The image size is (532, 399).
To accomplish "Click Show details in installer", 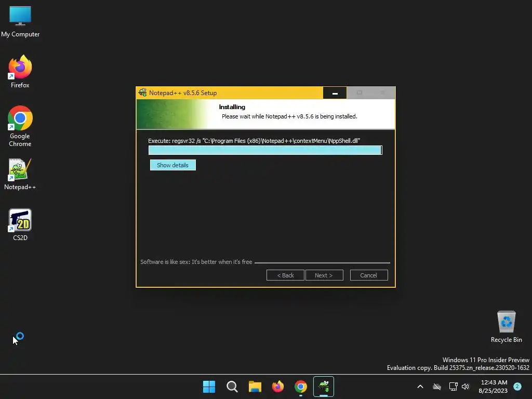I will pos(172,165).
